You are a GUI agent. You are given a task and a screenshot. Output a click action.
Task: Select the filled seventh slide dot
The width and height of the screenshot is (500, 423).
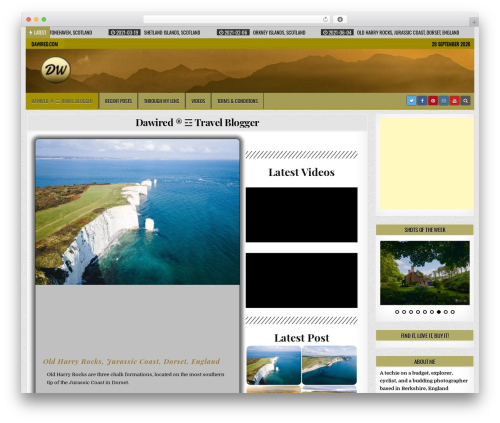pyautogui.click(x=439, y=312)
